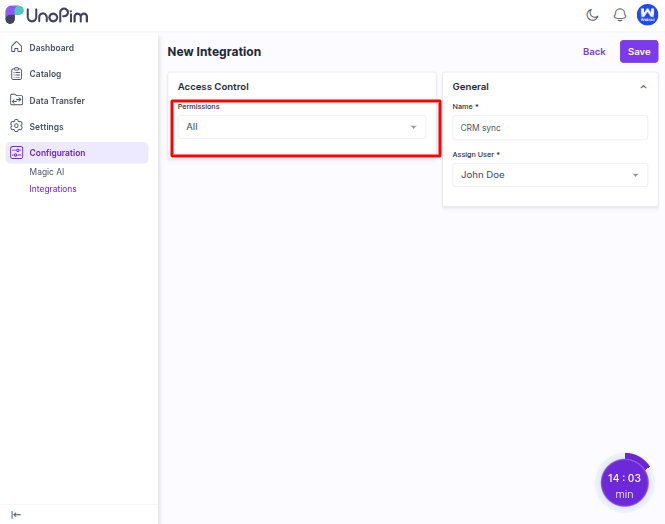Click the session timer circle
The image size is (665, 524).
(x=624, y=485)
